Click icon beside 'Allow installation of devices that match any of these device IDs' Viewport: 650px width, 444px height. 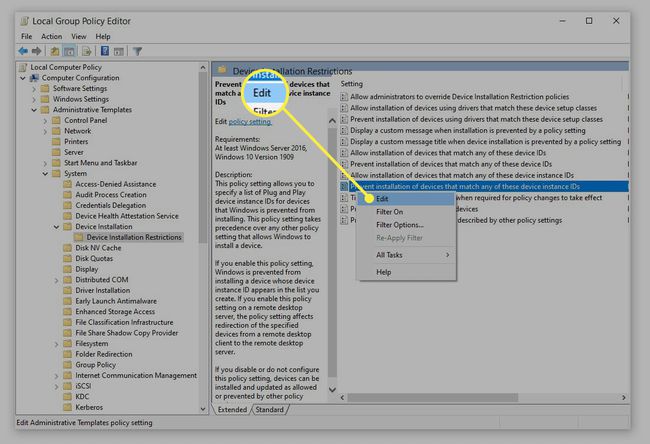point(344,153)
